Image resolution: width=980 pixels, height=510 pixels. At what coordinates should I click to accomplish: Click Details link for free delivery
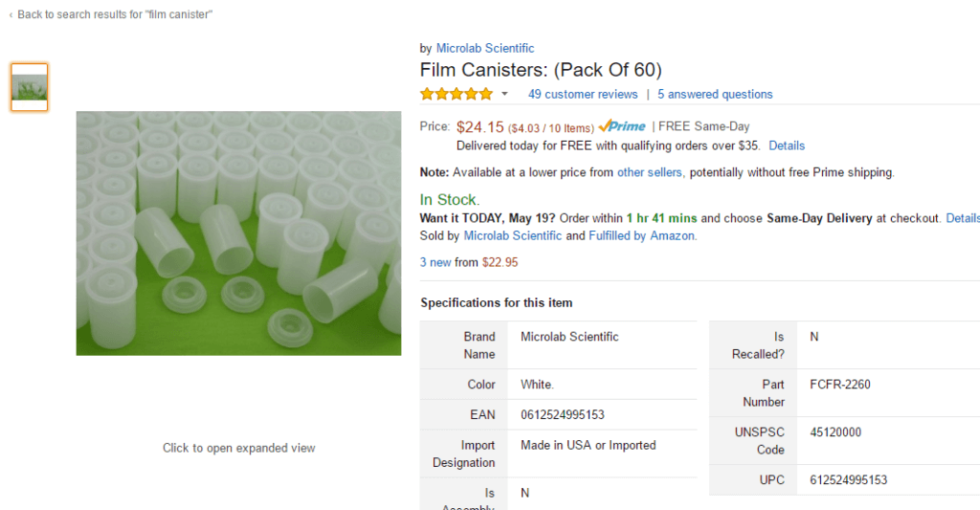click(787, 145)
